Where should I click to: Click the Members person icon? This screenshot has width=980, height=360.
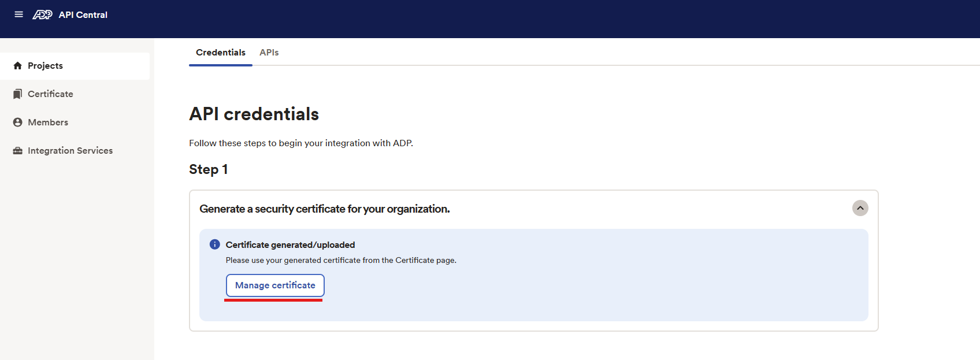click(17, 123)
